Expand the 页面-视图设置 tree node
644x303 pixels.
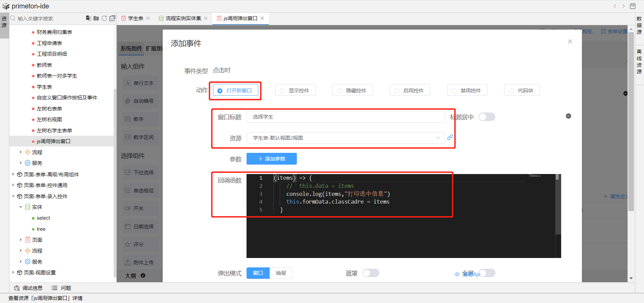pos(13,272)
